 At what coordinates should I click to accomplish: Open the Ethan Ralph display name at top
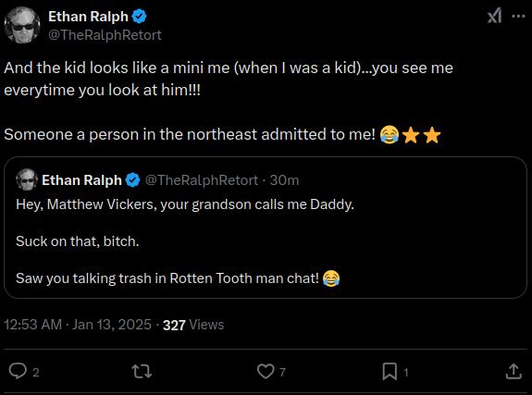click(88, 17)
